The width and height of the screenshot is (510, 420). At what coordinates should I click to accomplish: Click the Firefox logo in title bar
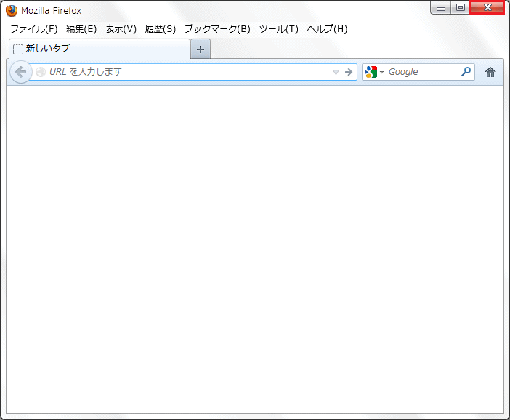pyautogui.click(x=12, y=10)
